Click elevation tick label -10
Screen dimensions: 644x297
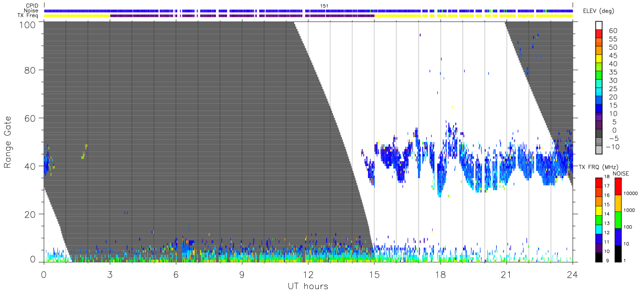point(613,147)
